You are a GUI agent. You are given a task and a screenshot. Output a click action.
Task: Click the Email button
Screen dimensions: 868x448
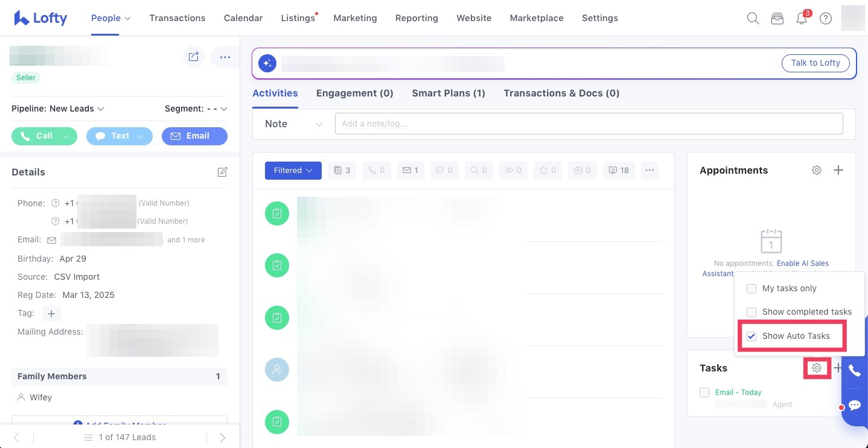point(194,136)
